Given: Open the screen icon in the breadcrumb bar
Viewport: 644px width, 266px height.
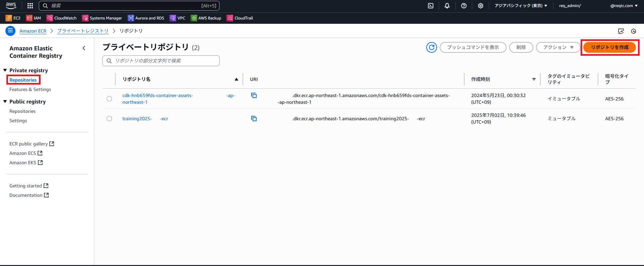Looking at the screenshot, I should tap(621, 31).
